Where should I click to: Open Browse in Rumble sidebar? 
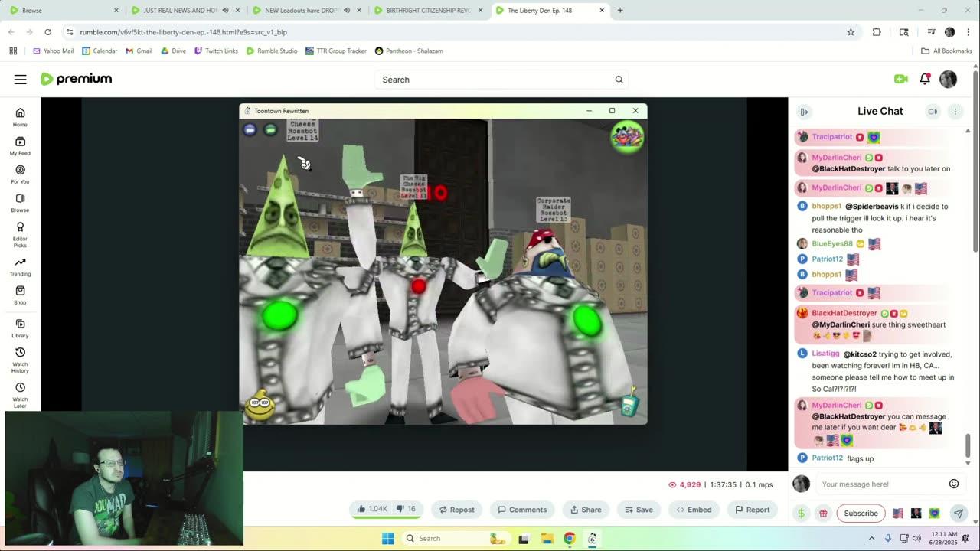pyautogui.click(x=20, y=203)
